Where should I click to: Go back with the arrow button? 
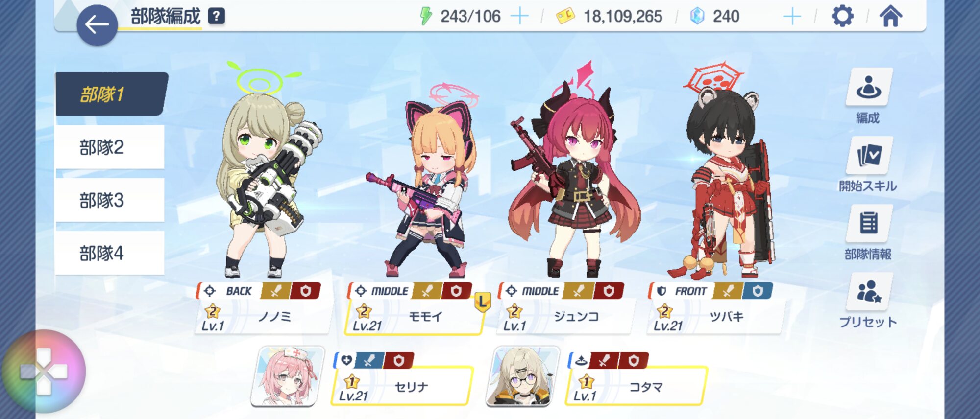point(97,25)
